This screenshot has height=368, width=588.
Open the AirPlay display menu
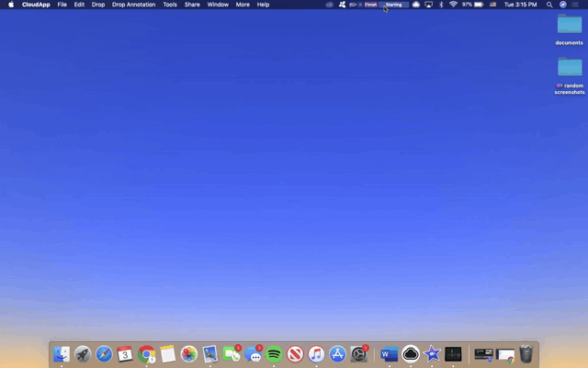pyautogui.click(x=428, y=5)
